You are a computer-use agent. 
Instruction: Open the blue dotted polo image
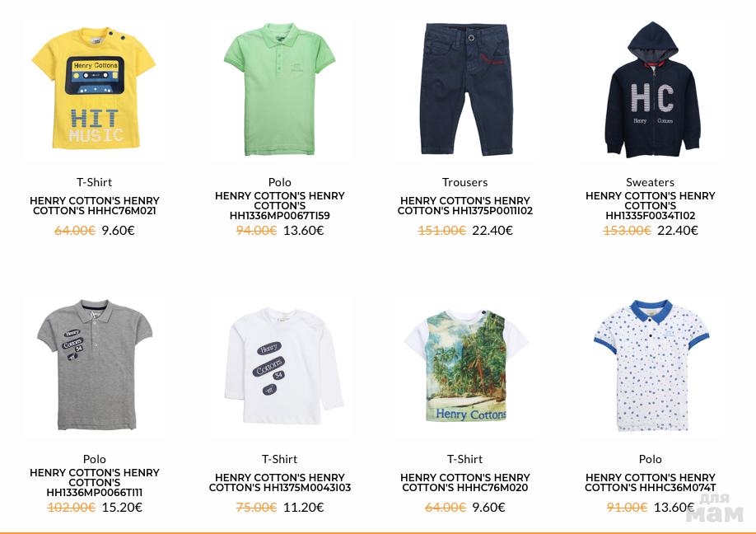pyautogui.click(x=652, y=365)
